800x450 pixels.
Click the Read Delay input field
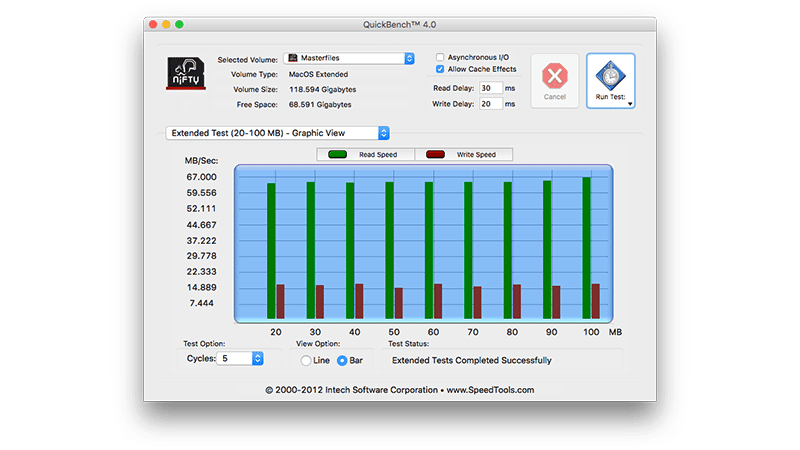[x=490, y=88]
